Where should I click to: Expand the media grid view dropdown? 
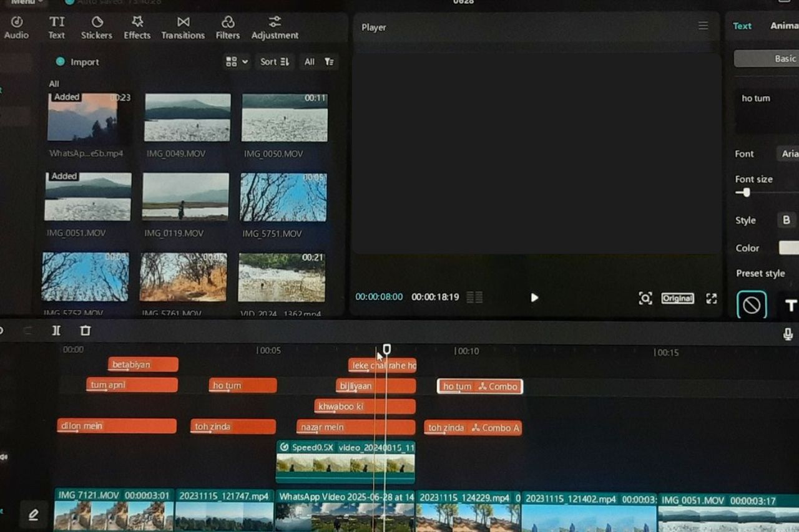point(237,62)
